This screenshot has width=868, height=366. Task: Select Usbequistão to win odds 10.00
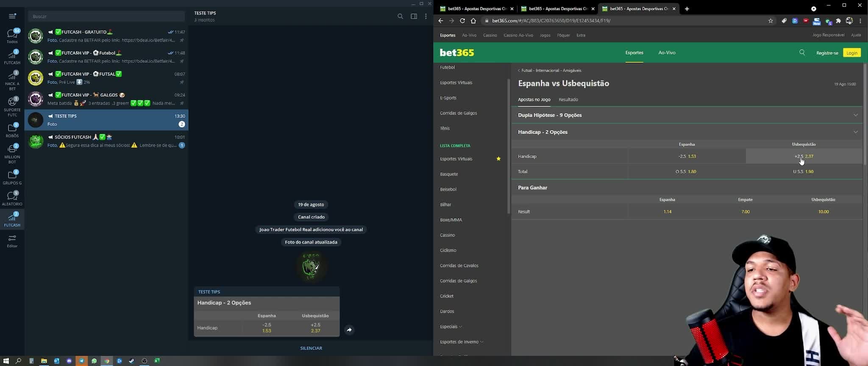click(823, 211)
